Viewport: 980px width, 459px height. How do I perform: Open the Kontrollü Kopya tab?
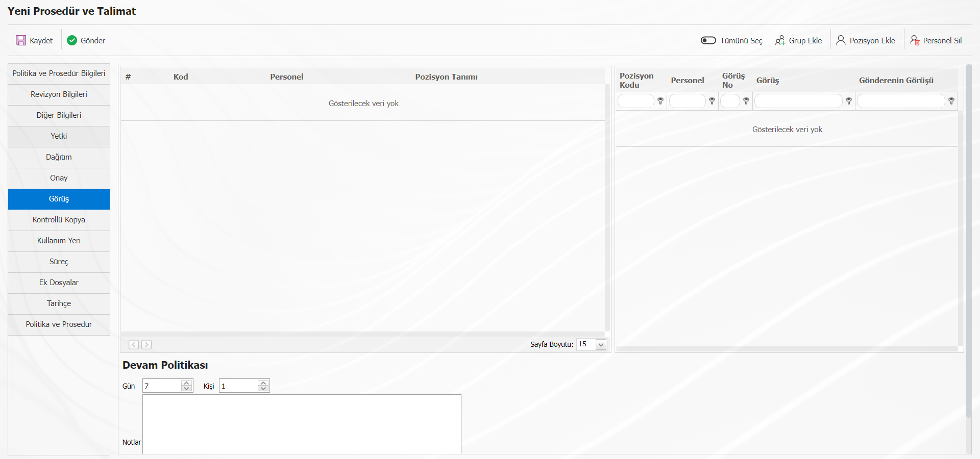pos(59,220)
